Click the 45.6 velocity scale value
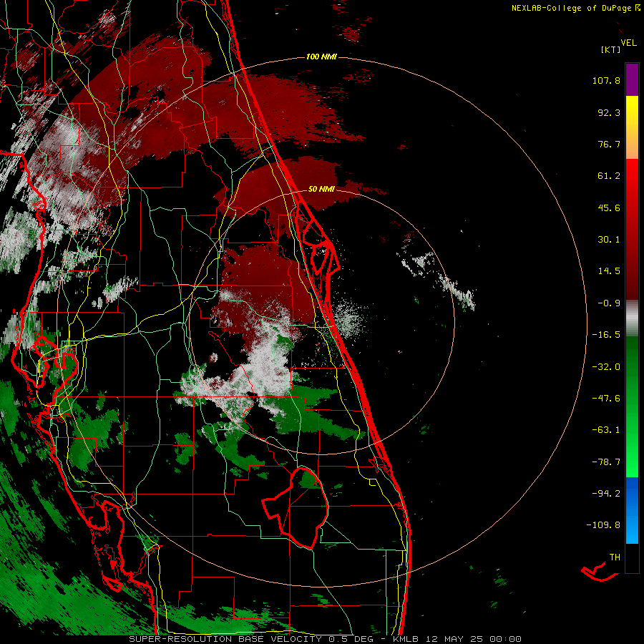The image size is (644, 644). (609, 208)
